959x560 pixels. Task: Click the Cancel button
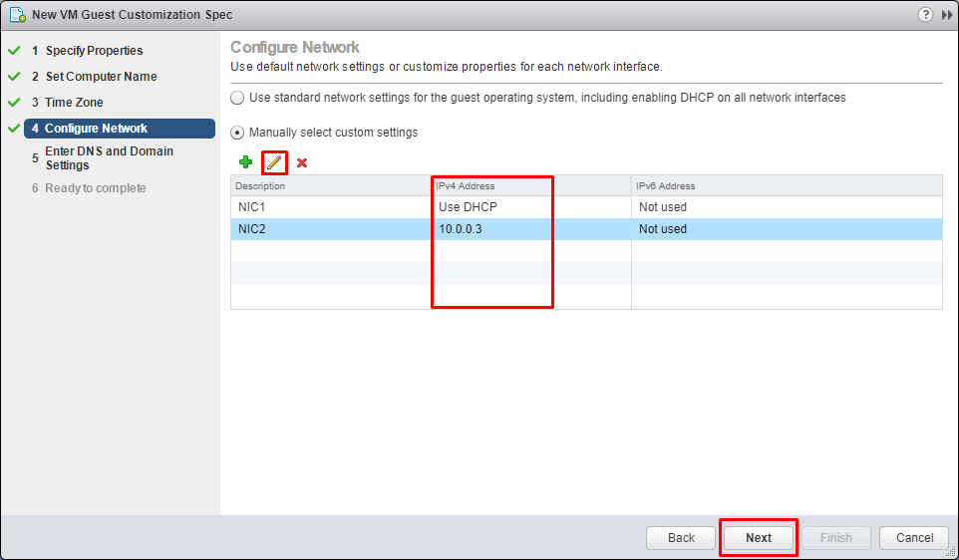[914, 538]
